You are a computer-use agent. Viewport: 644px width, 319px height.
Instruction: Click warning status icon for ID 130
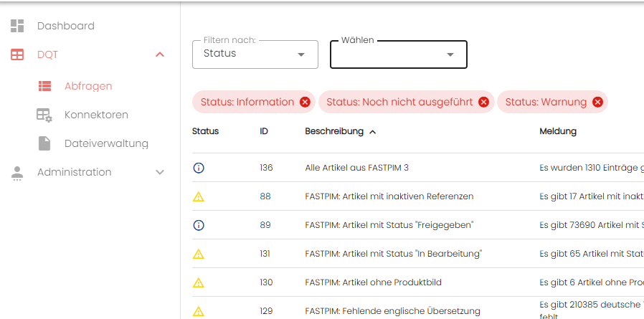[x=199, y=282]
